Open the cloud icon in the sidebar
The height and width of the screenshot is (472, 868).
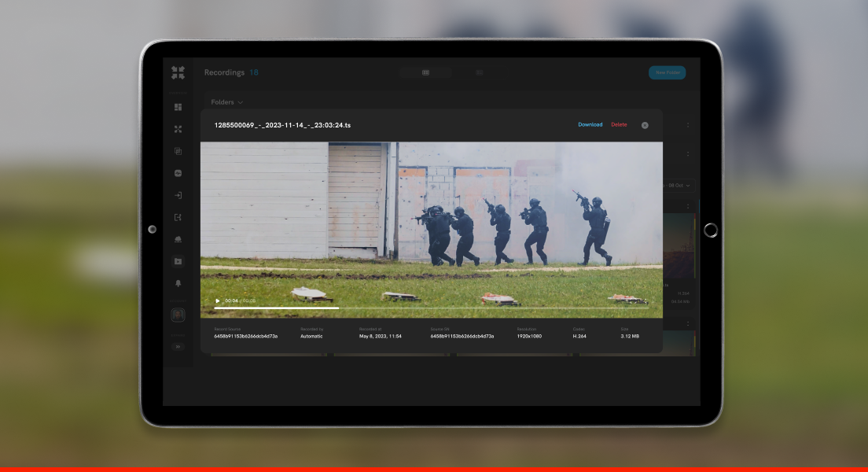tap(178, 239)
